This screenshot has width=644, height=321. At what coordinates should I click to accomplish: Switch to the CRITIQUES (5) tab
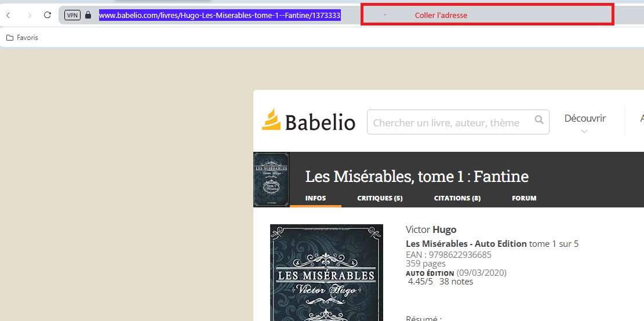[x=380, y=198]
